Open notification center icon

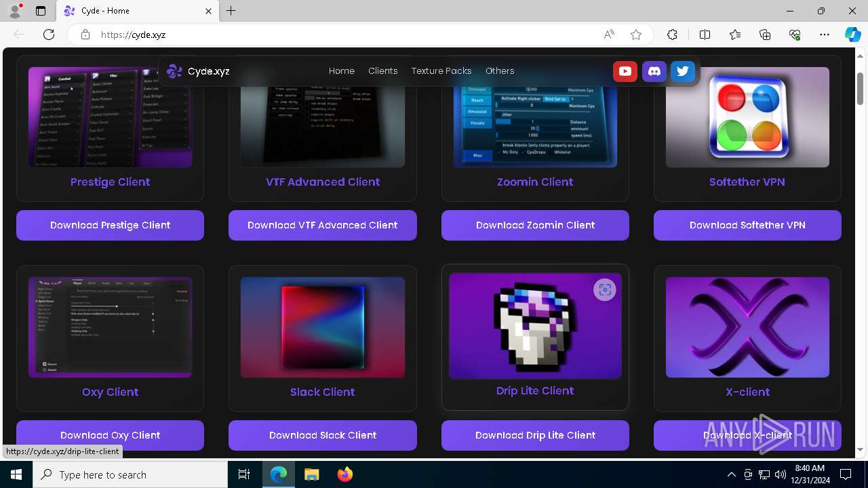point(846,474)
